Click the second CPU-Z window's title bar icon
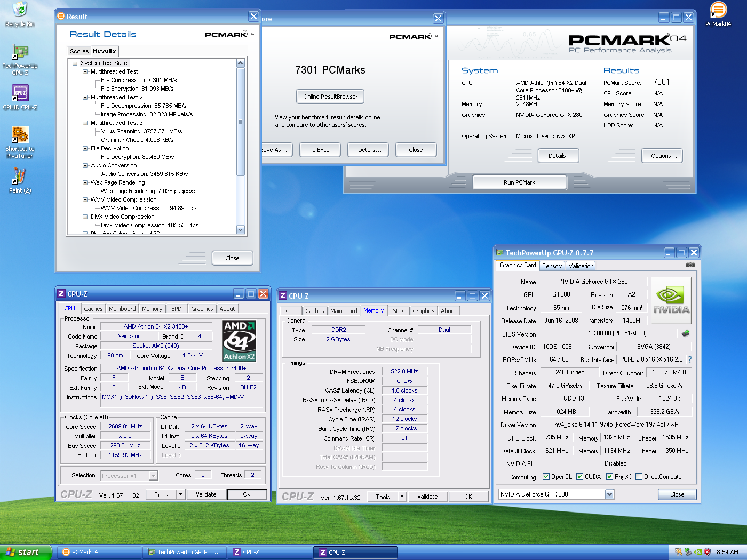 coord(283,295)
